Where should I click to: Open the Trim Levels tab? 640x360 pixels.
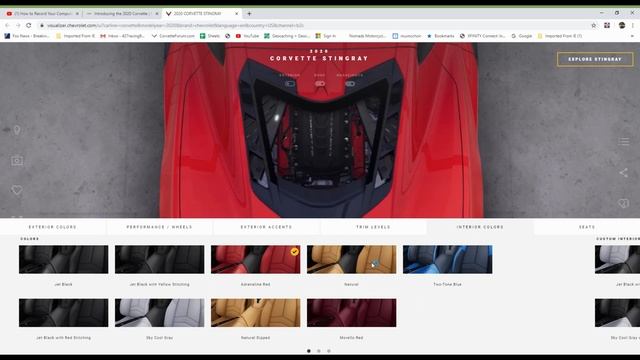(x=373, y=227)
